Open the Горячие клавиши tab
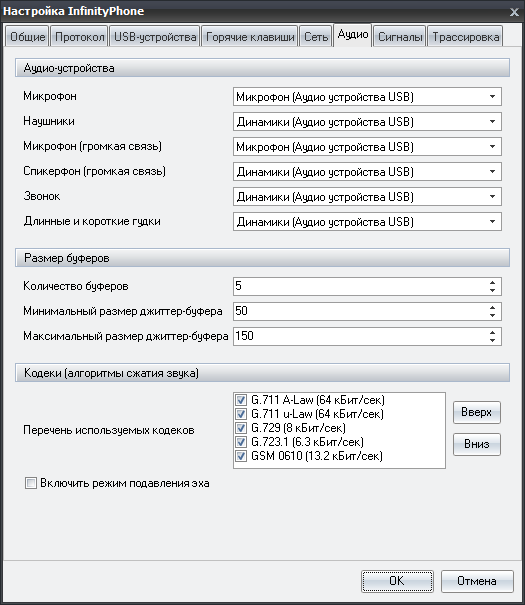This screenshot has width=525, height=605. click(250, 37)
